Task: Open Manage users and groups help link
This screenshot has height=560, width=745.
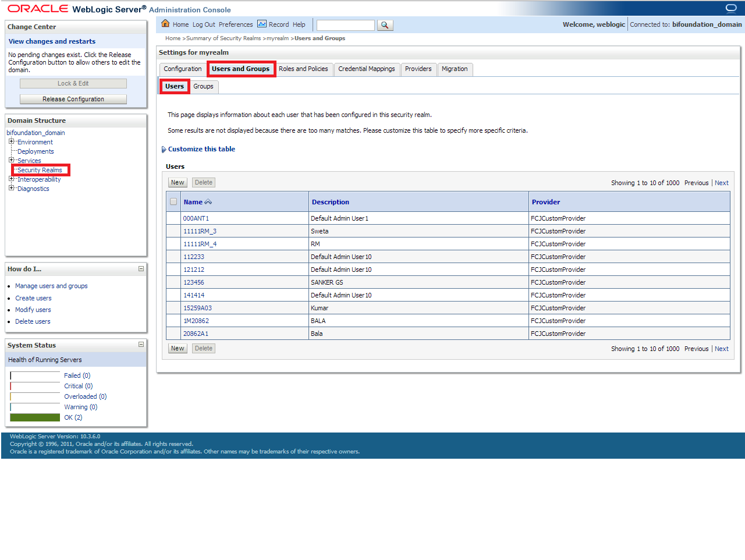Action: (x=51, y=286)
